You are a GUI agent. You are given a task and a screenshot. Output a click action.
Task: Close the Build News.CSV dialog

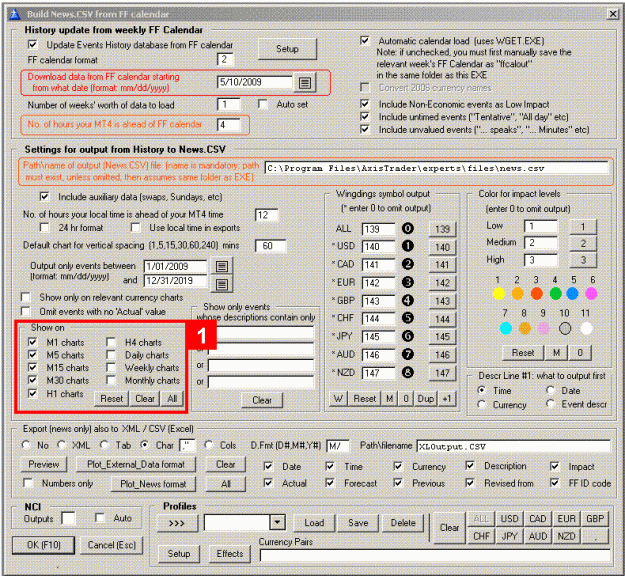613,14
